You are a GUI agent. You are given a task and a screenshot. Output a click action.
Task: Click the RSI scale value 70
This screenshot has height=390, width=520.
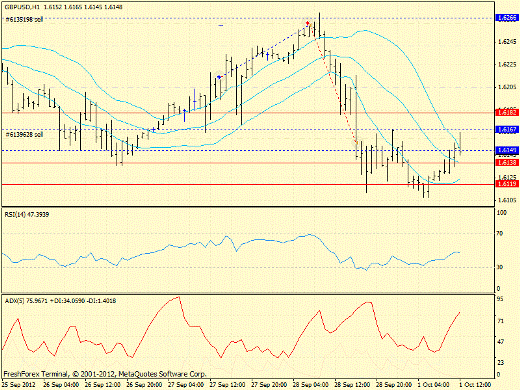[500, 234]
